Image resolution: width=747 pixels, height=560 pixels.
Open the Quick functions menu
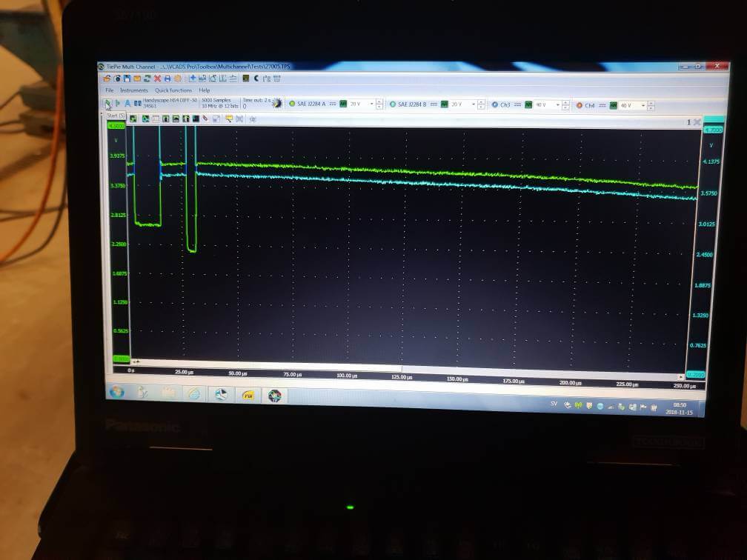pos(173,90)
